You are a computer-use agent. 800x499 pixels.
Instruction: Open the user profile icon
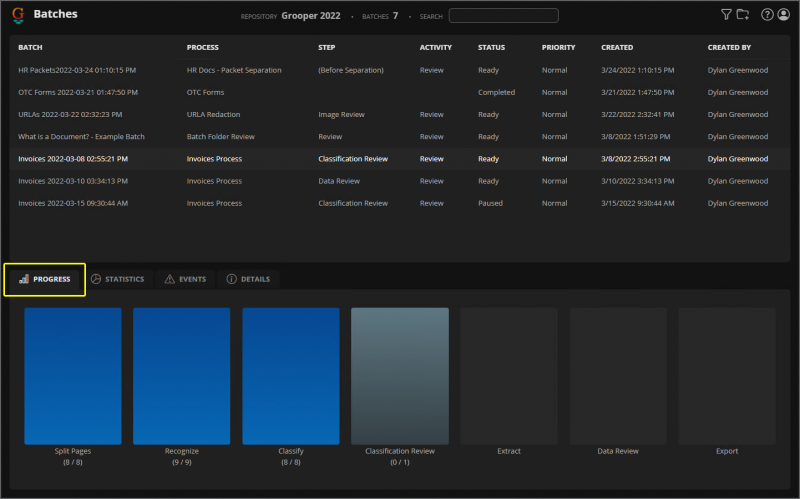coord(783,15)
